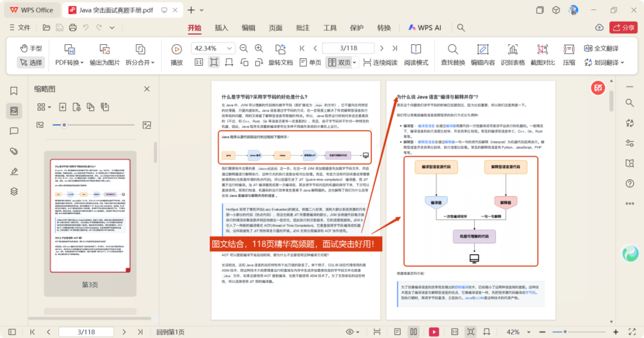Select the 手型 hand tool
Screen dimensions: 644x338
pos(31,48)
